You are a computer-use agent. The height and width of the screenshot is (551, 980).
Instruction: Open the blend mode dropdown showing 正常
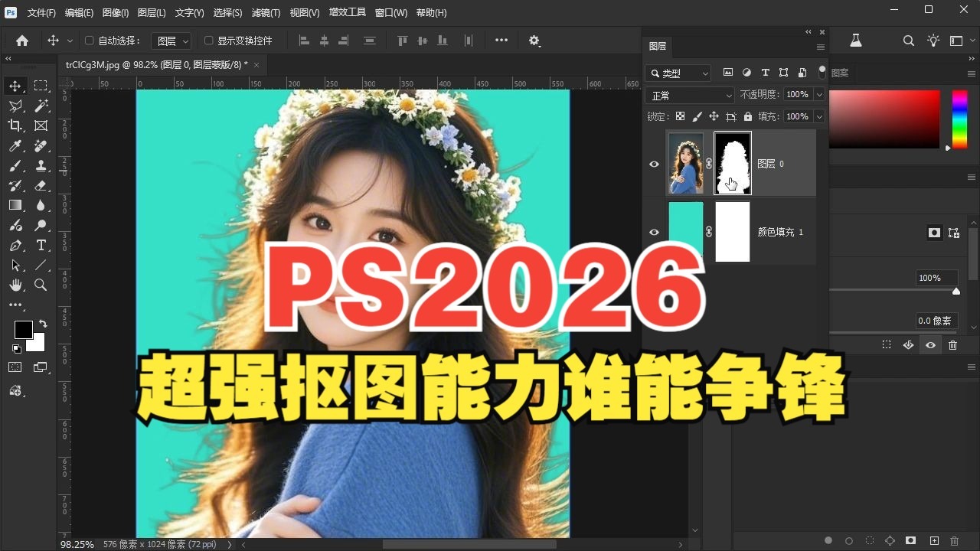tap(688, 94)
